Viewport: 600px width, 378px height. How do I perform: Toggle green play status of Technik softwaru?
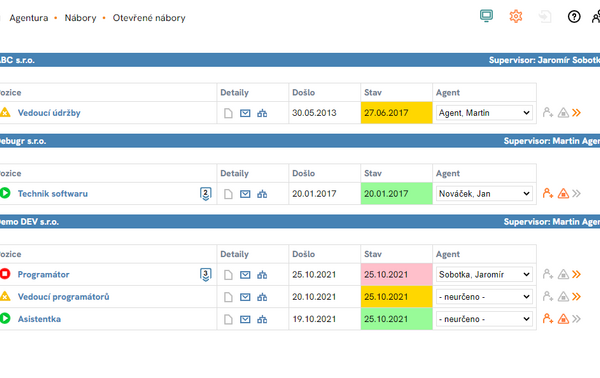(x=5, y=193)
